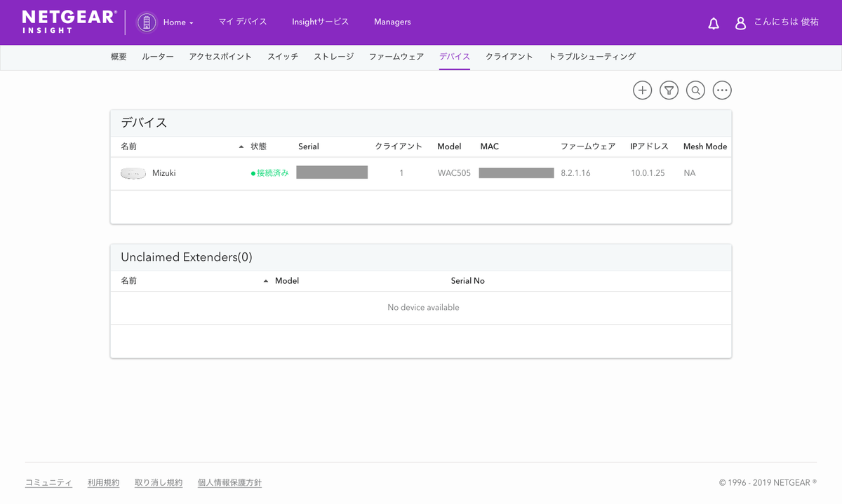Open the Managers menu
The height and width of the screenshot is (504, 842).
[x=392, y=22]
